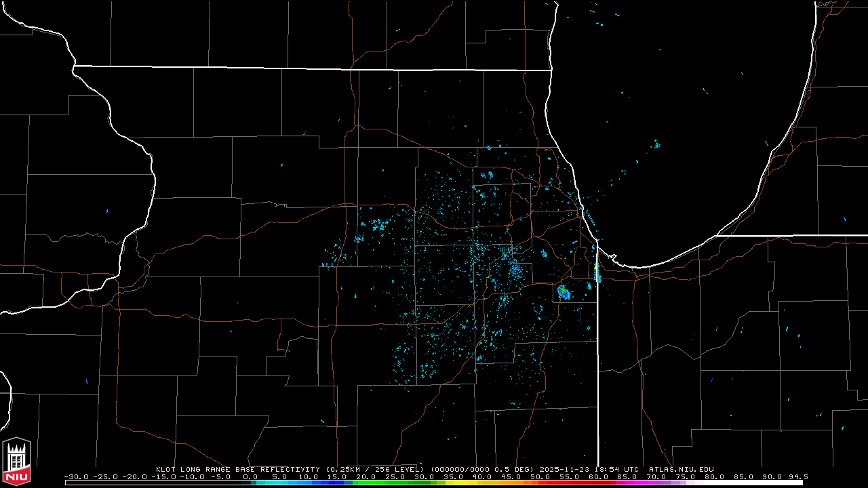Click the -30.0 scale label
The height and width of the screenshot is (488, 868).
[75, 477]
